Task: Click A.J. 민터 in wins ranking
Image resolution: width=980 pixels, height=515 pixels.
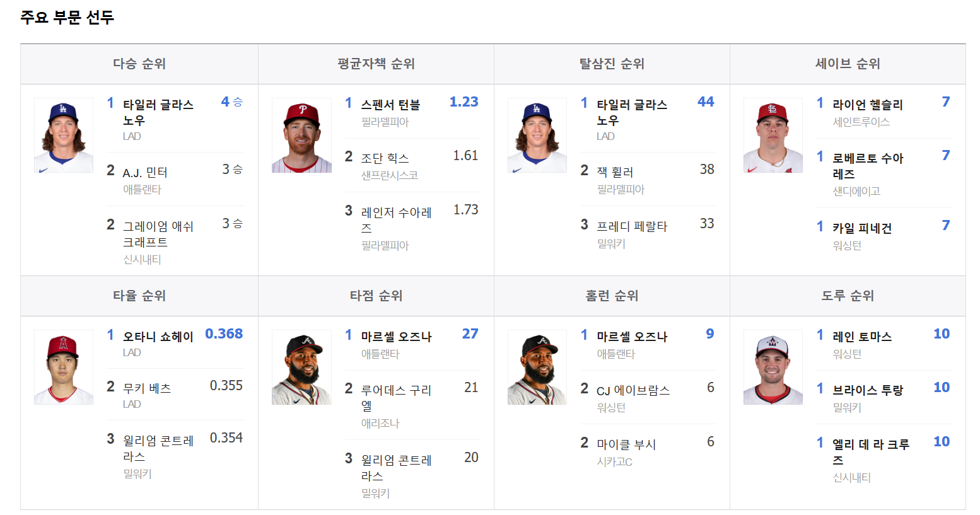Action: pyautogui.click(x=145, y=172)
